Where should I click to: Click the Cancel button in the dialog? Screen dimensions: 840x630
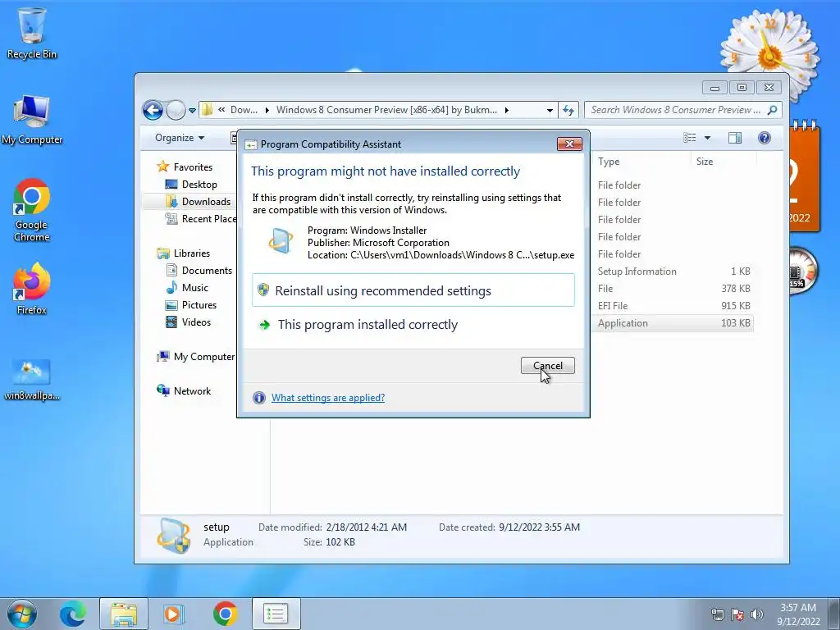[547, 365]
